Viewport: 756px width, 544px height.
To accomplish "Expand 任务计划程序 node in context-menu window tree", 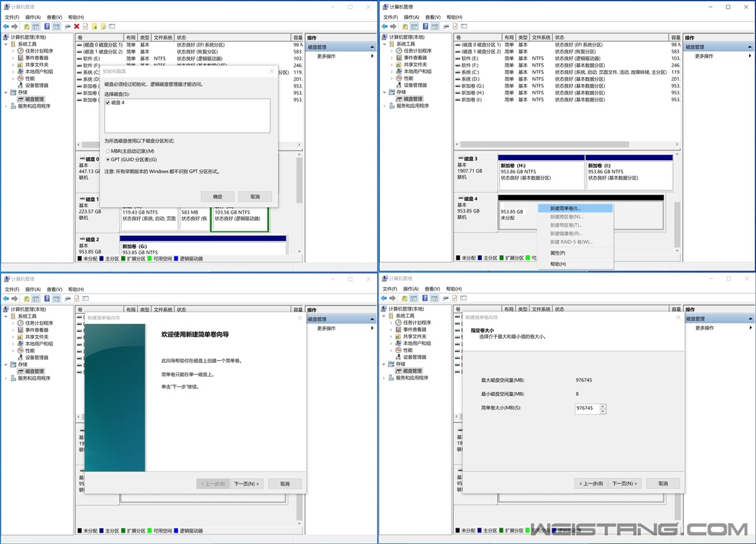I will [x=392, y=51].
